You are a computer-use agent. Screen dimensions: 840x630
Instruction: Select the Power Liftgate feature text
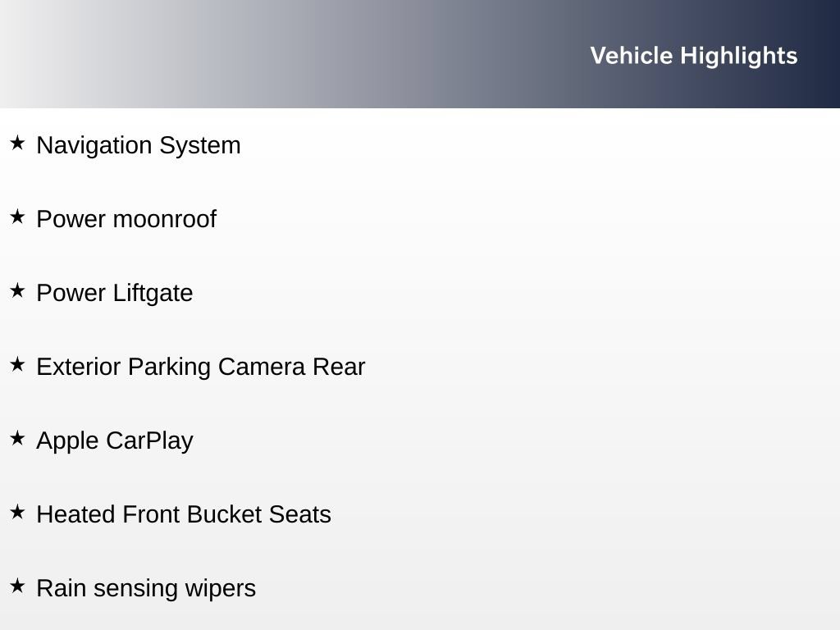(115, 294)
